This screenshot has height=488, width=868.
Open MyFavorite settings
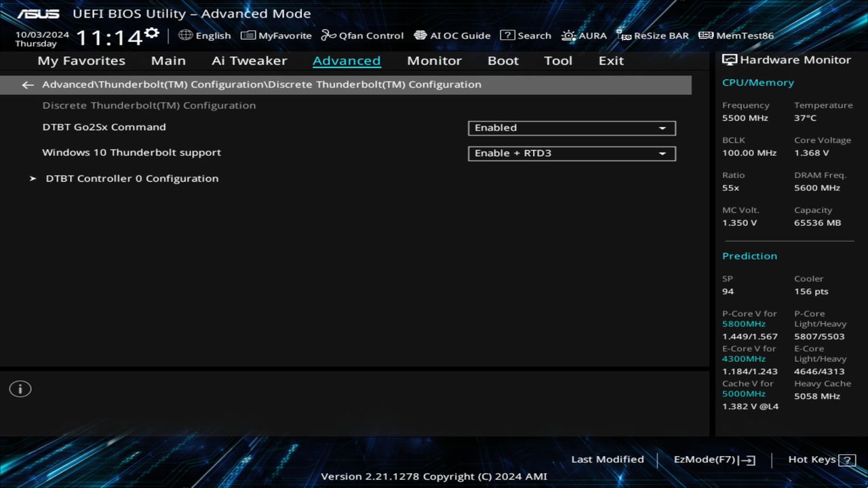(x=275, y=35)
